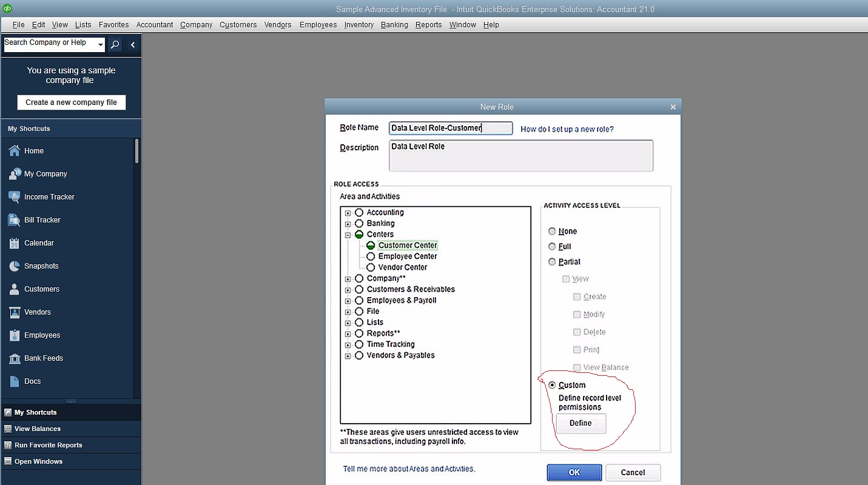Click the QuickBooks logo in title bar

[x=8, y=8]
